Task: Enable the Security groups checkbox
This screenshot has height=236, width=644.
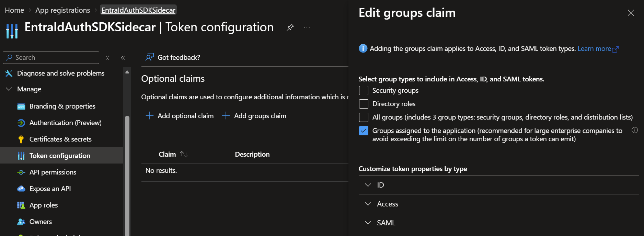Action: (x=364, y=91)
